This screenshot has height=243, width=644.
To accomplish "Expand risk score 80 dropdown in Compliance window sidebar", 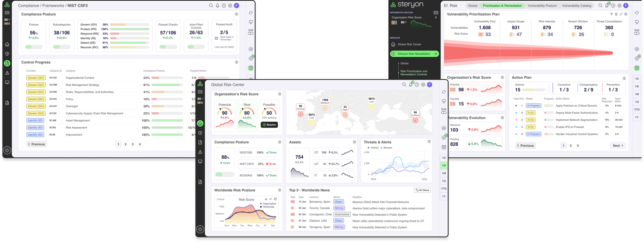I will [7, 20].
